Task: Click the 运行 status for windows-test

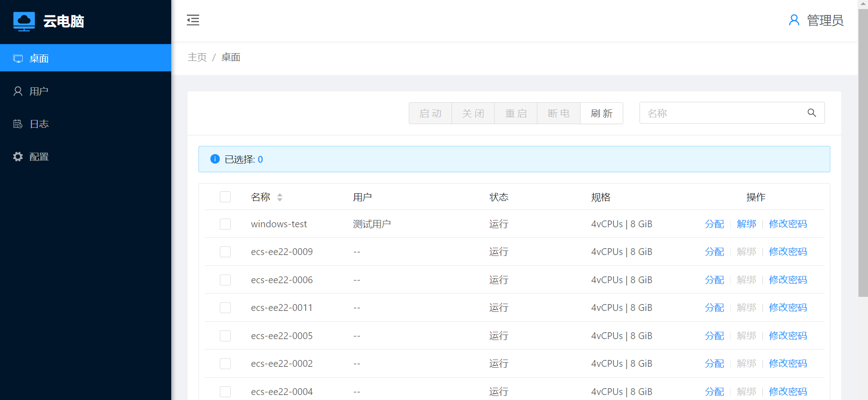Action: click(x=499, y=224)
